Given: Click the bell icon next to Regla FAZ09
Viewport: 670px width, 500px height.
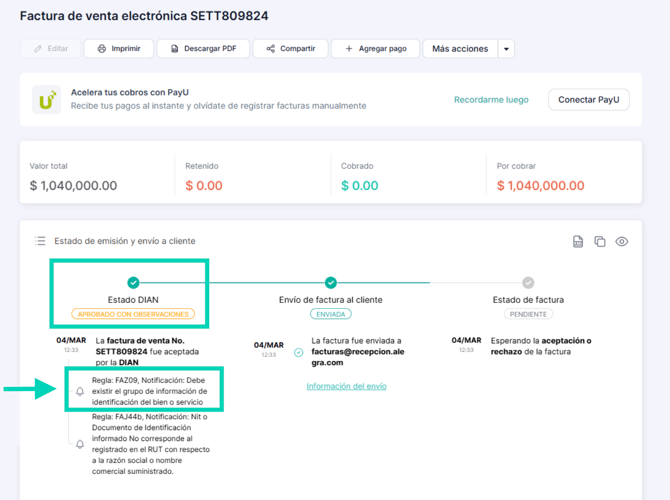Looking at the screenshot, I should (x=80, y=392).
